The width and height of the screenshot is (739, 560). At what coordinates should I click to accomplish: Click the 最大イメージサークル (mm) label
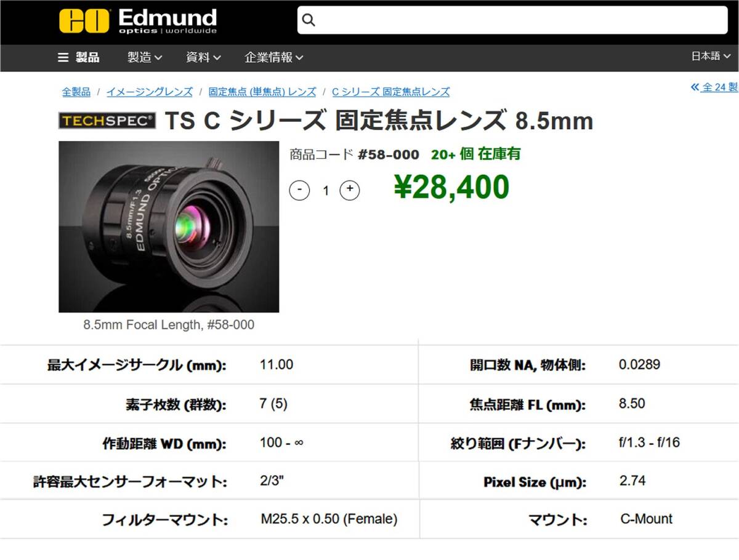click(x=137, y=365)
